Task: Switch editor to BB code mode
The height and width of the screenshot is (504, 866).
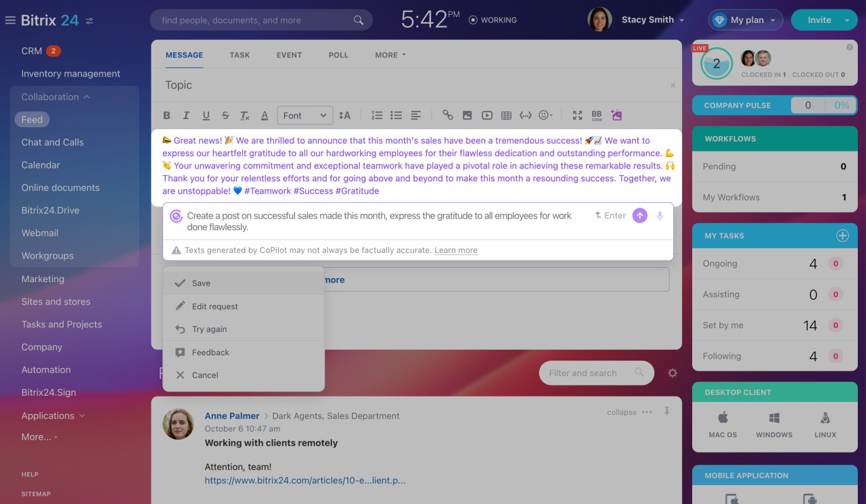Action: [x=597, y=116]
